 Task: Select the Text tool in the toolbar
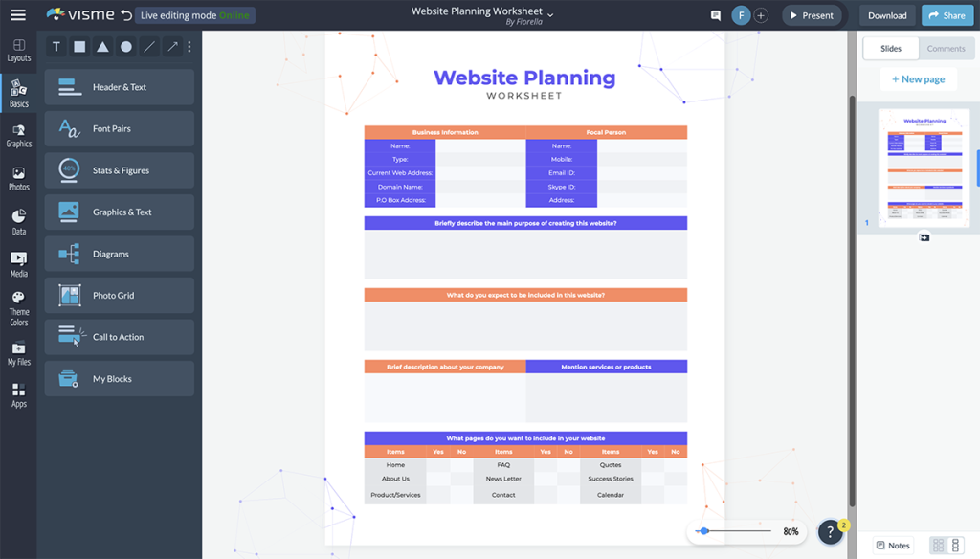[55, 46]
